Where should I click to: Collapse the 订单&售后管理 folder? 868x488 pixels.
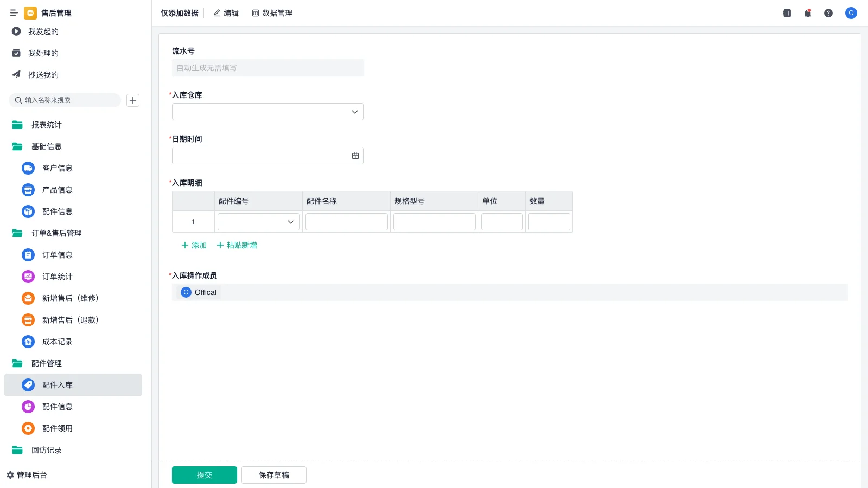pos(56,233)
